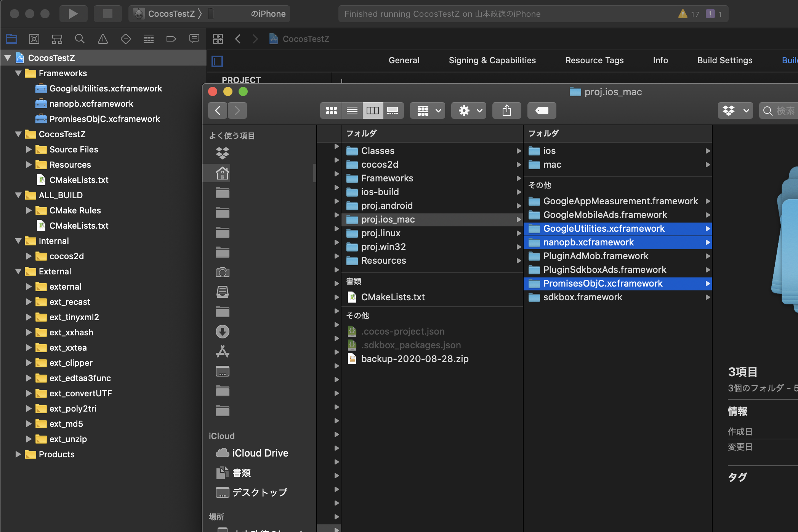Switch to Resource Tags tab
This screenshot has height=532, width=798.
[x=594, y=60]
